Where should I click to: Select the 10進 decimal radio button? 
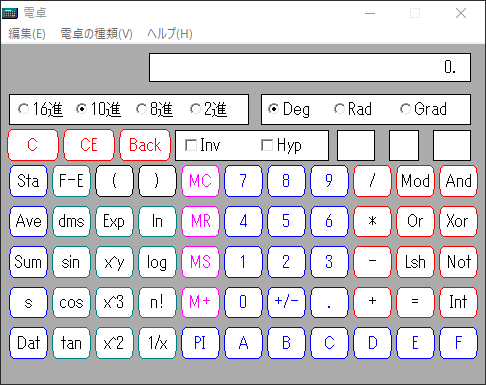[98, 109]
